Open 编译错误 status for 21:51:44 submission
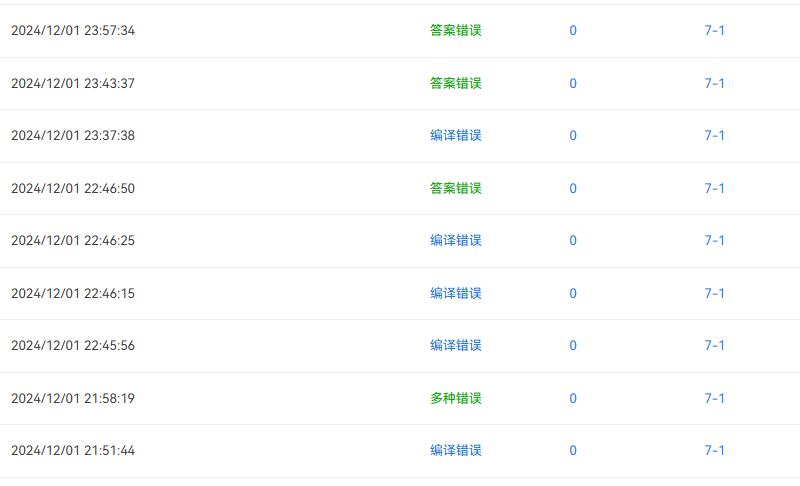The height and width of the screenshot is (486, 800). 456,451
